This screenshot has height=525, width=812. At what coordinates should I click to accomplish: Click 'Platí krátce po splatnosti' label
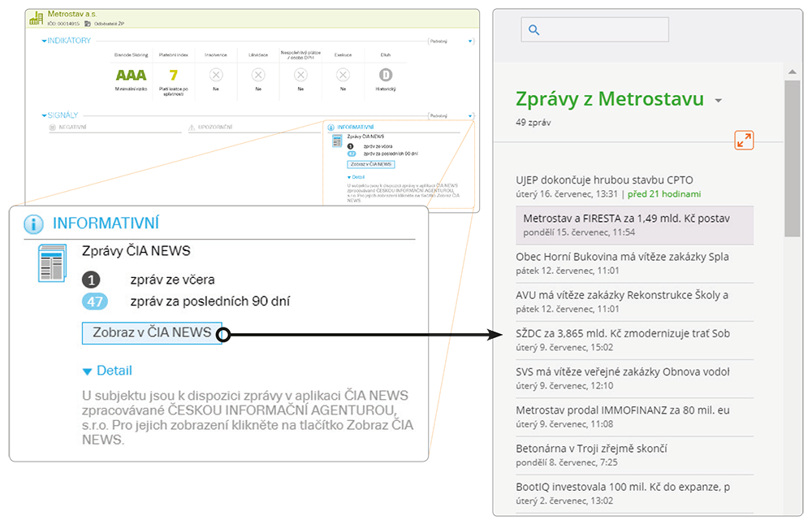(174, 92)
